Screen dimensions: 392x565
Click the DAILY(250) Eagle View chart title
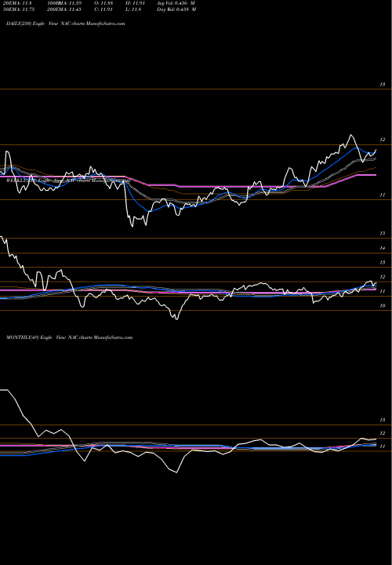(66, 24)
